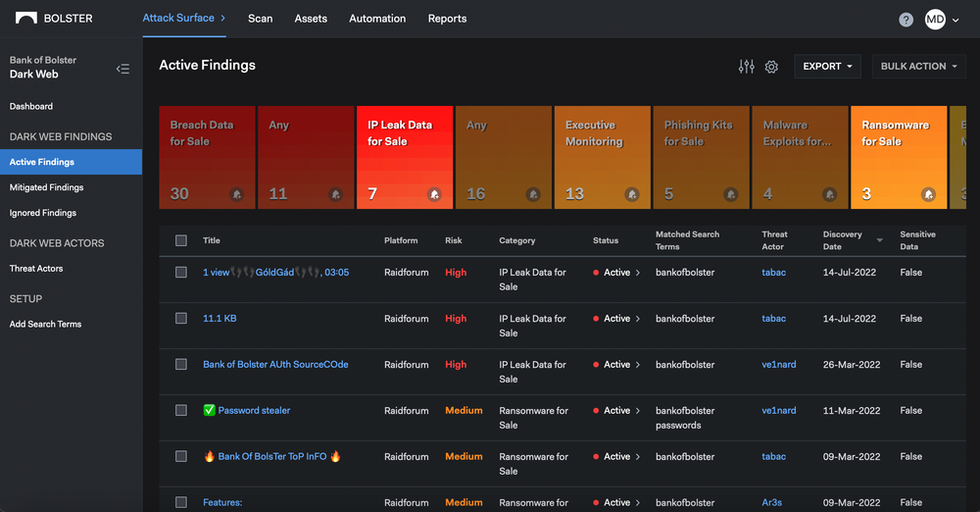Select the Breach Data for Sale card
This screenshot has height=512, width=980.
[207, 157]
